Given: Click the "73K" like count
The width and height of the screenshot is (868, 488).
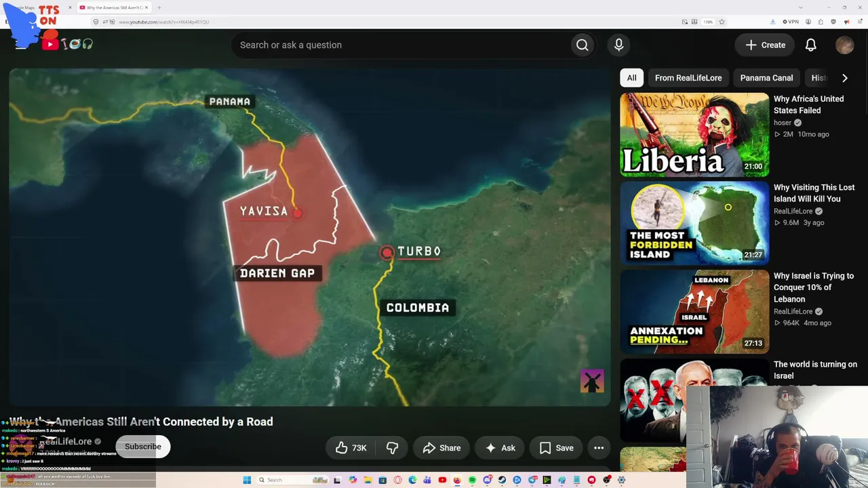Looking at the screenshot, I should 359,448.
